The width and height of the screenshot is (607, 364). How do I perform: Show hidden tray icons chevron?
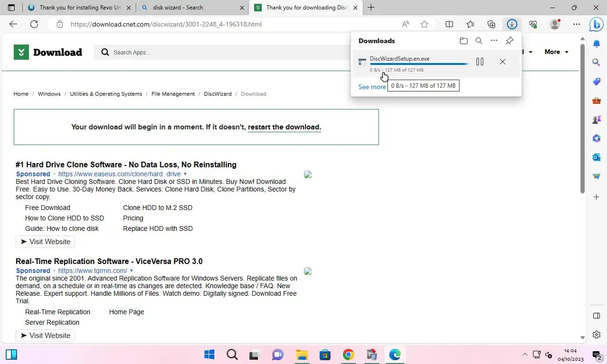coord(525,355)
